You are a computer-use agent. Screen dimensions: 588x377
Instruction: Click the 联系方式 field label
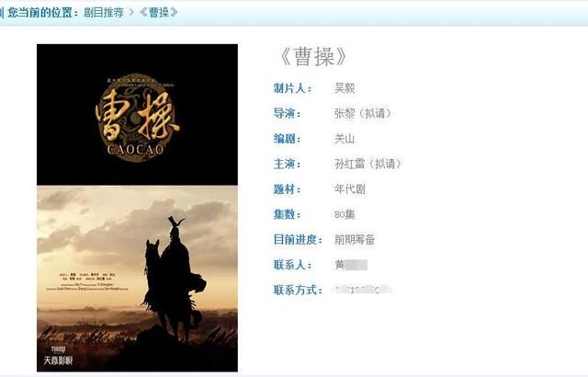click(x=298, y=290)
